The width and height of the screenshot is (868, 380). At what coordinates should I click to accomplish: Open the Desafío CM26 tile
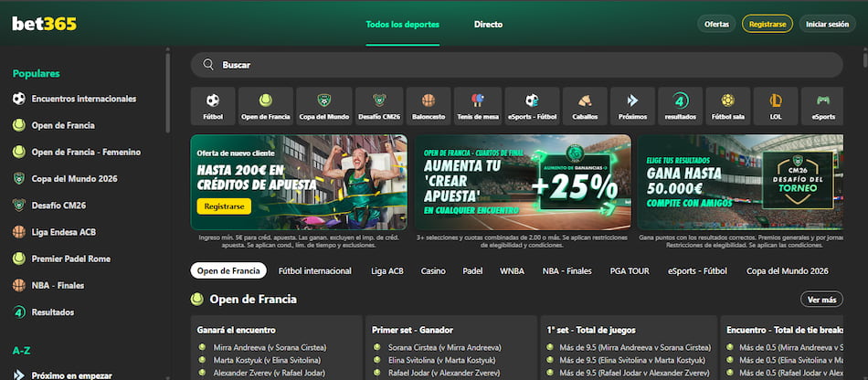pyautogui.click(x=379, y=106)
